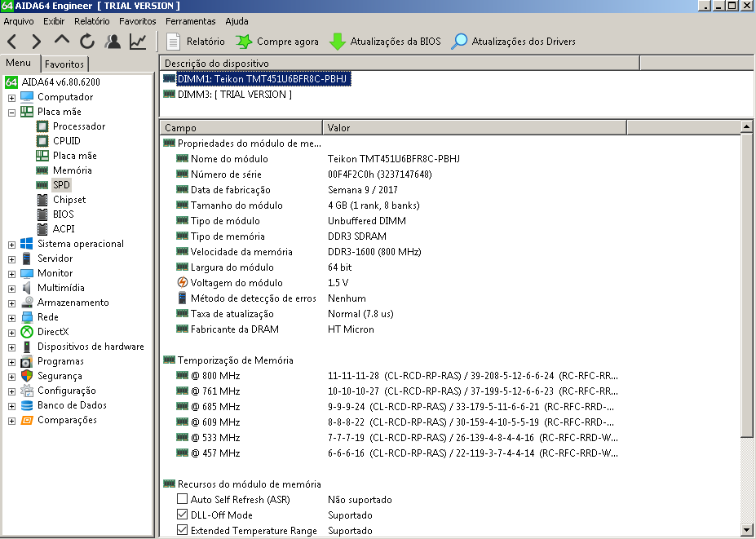Toggle the Extended Temperature Range checkbox
The image size is (756, 539).
coord(182,530)
